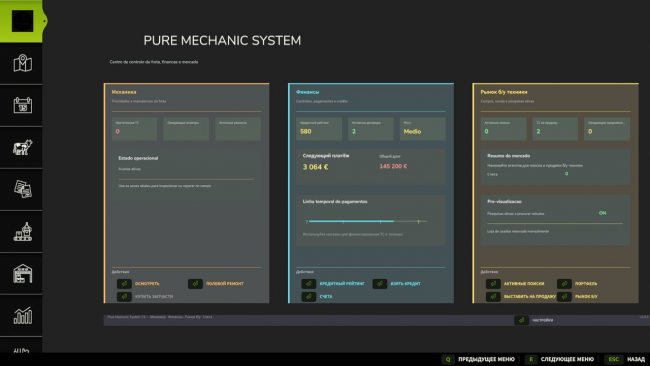Click the icon beside ОСМОТРЕТЬ action
The width and height of the screenshot is (650, 366).
[124, 284]
